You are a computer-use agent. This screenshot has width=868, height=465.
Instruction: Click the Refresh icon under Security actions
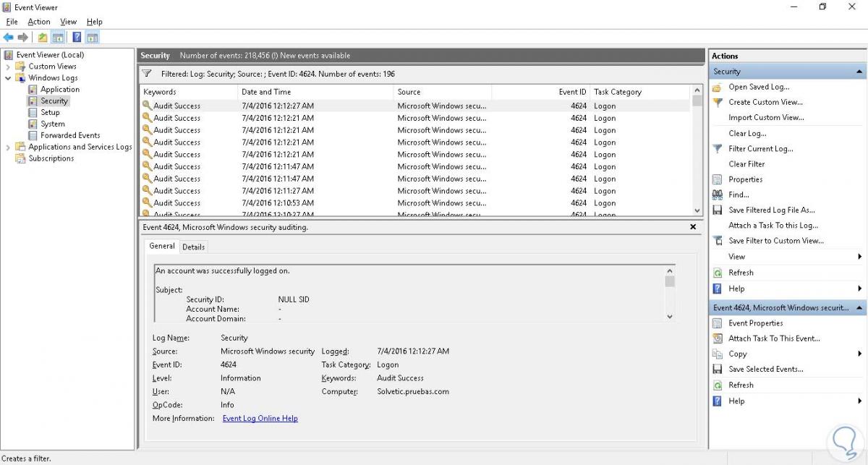717,273
